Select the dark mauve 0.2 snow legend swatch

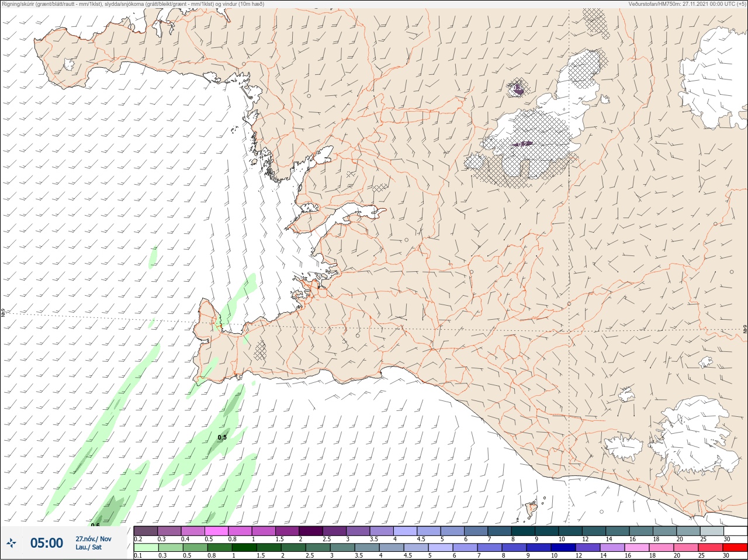(146, 531)
